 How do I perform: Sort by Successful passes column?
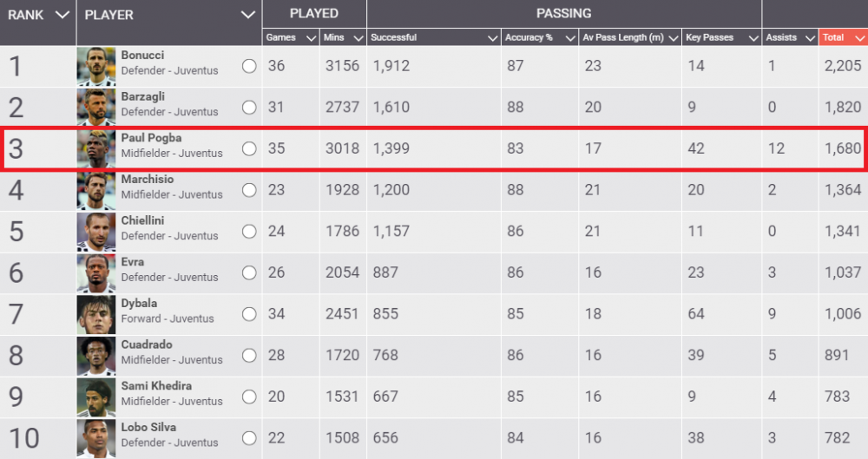(492, 38)
